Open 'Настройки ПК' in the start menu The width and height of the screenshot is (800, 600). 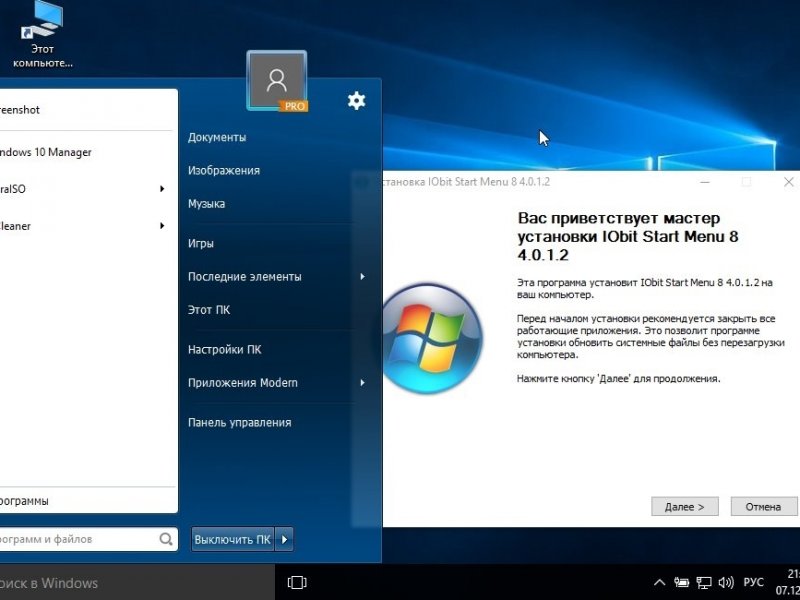pos(225,349)
